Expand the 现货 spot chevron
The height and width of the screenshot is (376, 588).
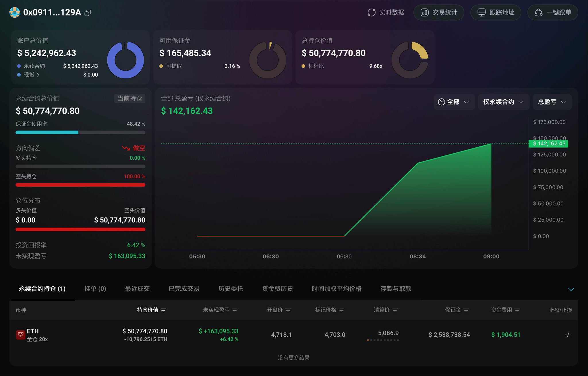pos(38,75)
